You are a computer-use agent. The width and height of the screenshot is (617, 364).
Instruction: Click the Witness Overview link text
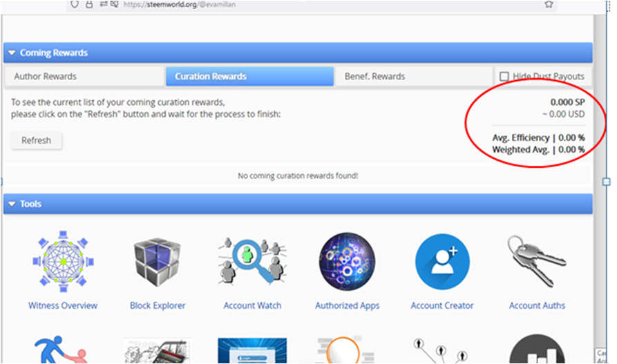[x=63, y=305]
